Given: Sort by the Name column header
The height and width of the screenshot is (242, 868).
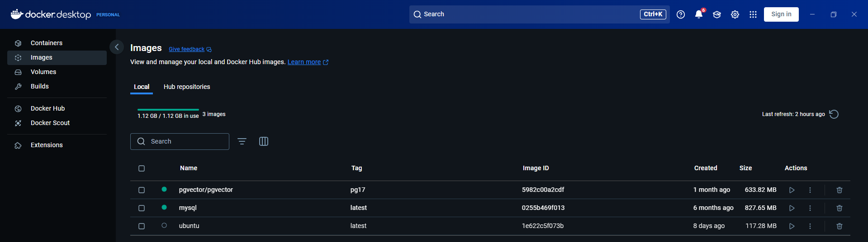Looking at the screenshot, I should point(189,168).
